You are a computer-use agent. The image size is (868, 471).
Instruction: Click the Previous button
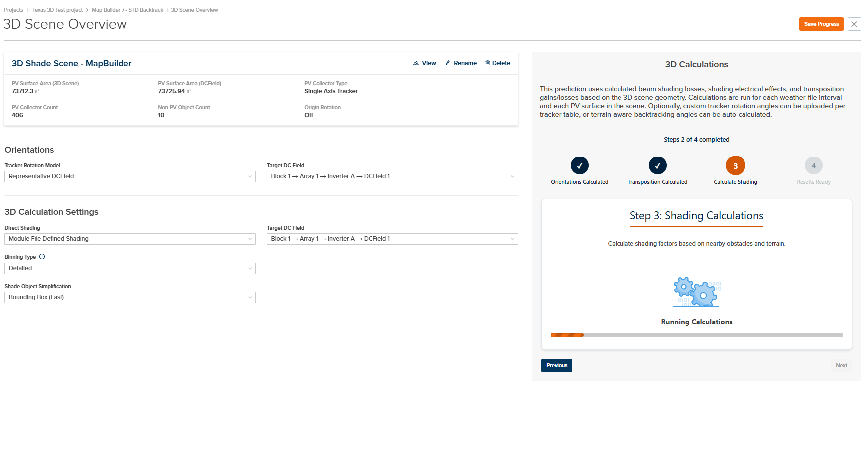557,365
